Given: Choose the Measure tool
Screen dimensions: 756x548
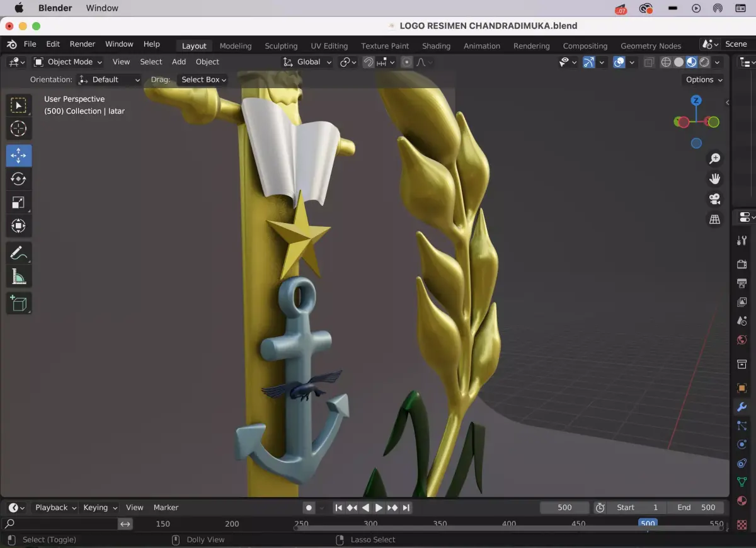Looking at the screenshot, I should [18, 277].
